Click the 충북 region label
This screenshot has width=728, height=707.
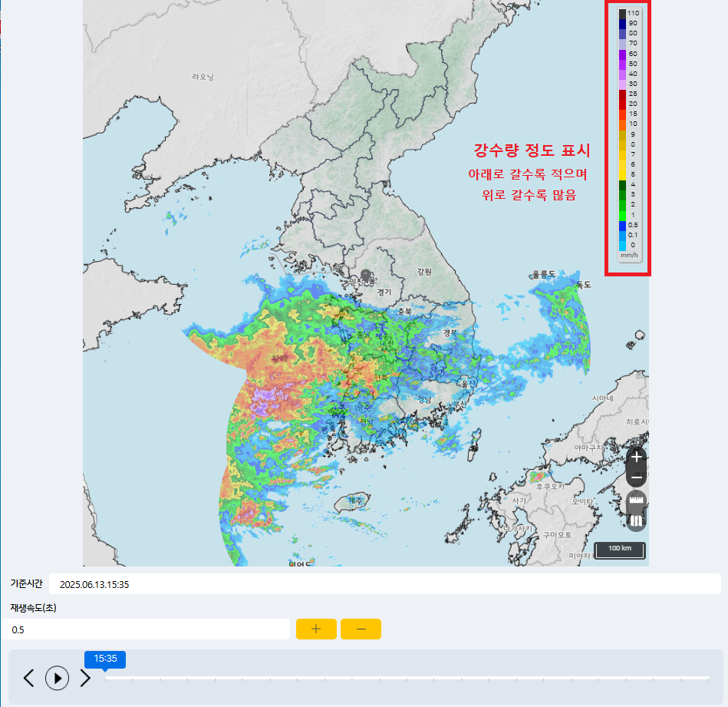(405, 312)
